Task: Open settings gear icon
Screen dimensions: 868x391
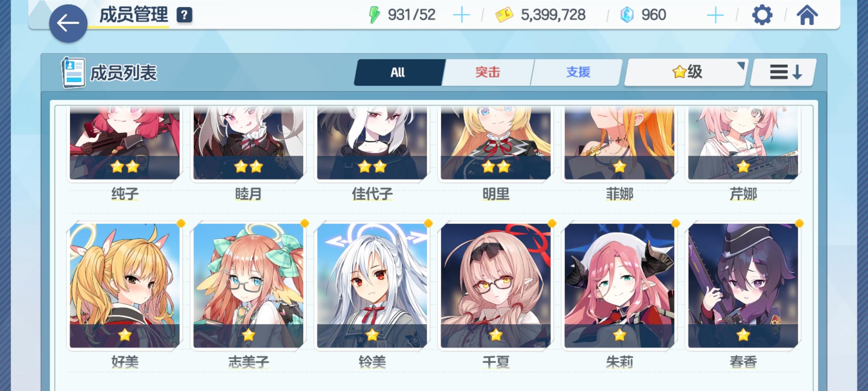Action: click(x=762, y=15)
